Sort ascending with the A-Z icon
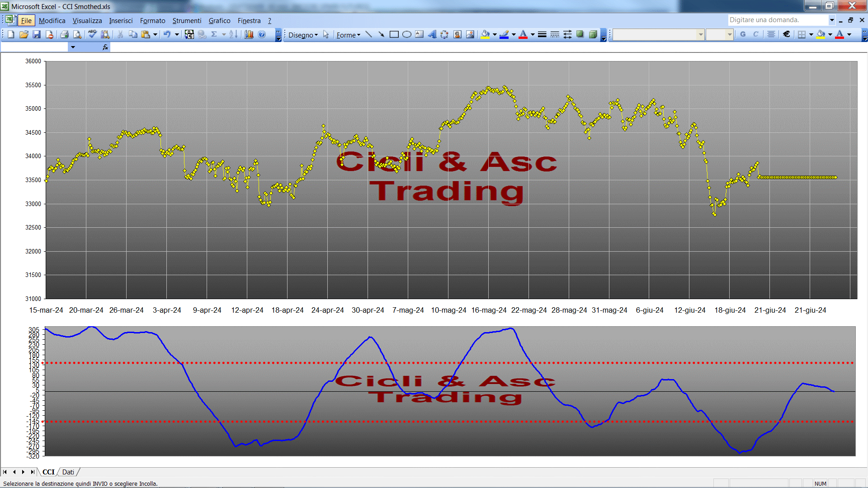Screen dimensions: 868x488 tap(233, 34)
